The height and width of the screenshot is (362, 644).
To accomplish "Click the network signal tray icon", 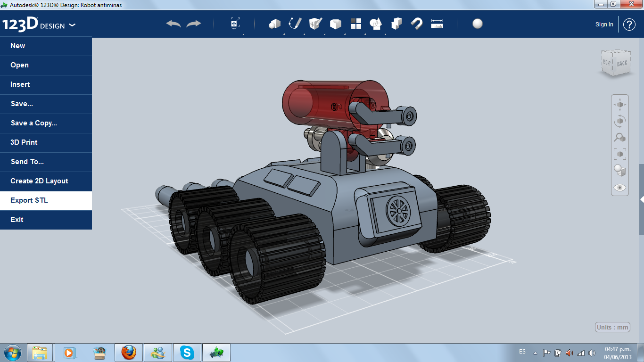I will (x=581, y=353).
